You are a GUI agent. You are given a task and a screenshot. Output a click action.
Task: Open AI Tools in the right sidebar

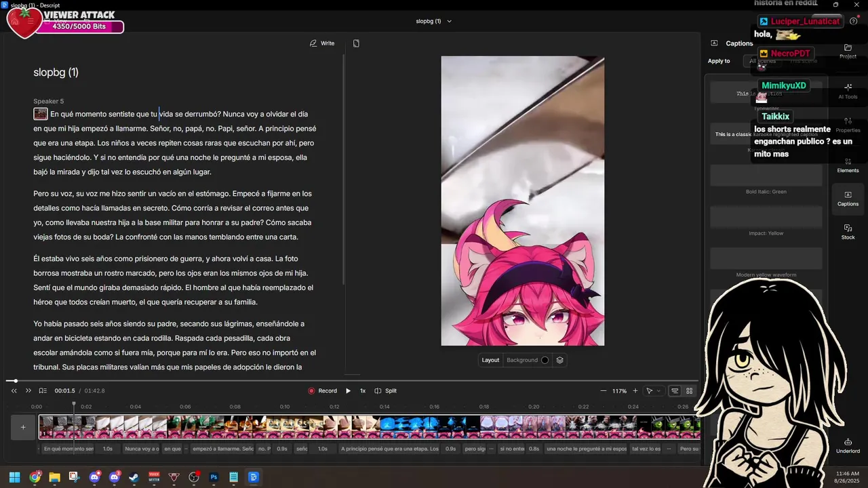[x=848, y=91]
